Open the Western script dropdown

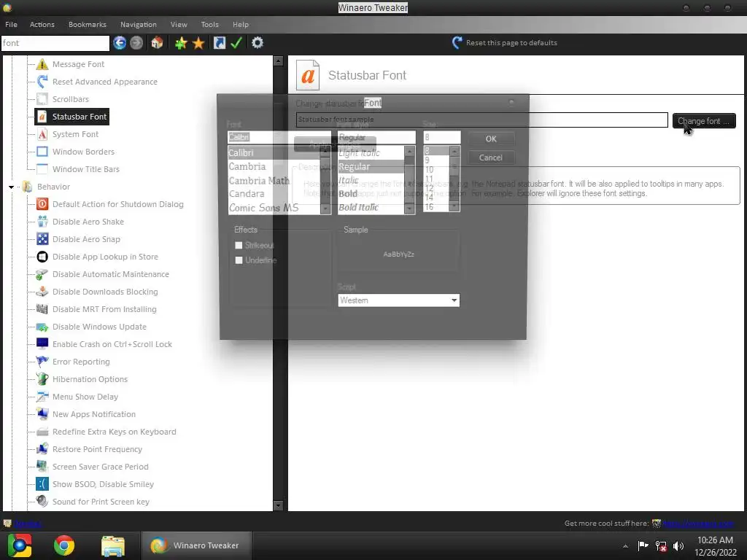pyautogui.click(x=399, y=300)
